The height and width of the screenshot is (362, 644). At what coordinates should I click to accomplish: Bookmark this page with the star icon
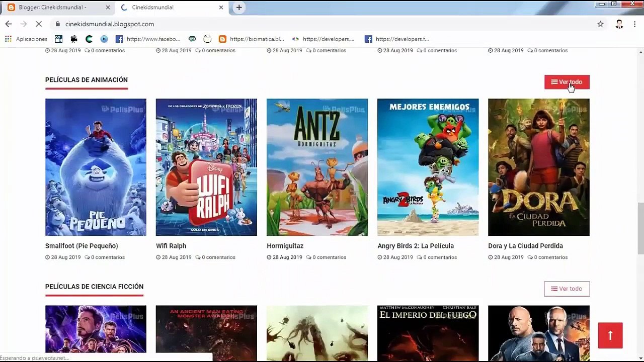point(600,24)
